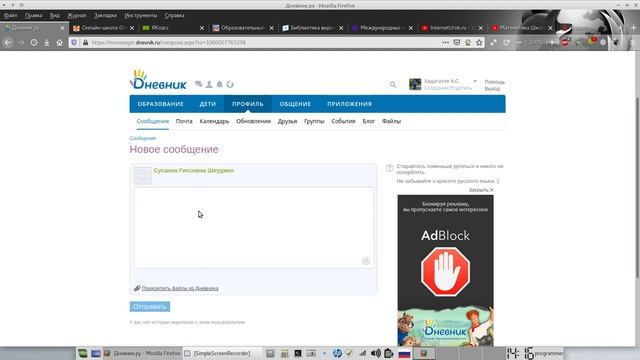Click the Pocket save icon in address bar
The height and width of the screenshot is (360, 640).
tap(457, 42)
